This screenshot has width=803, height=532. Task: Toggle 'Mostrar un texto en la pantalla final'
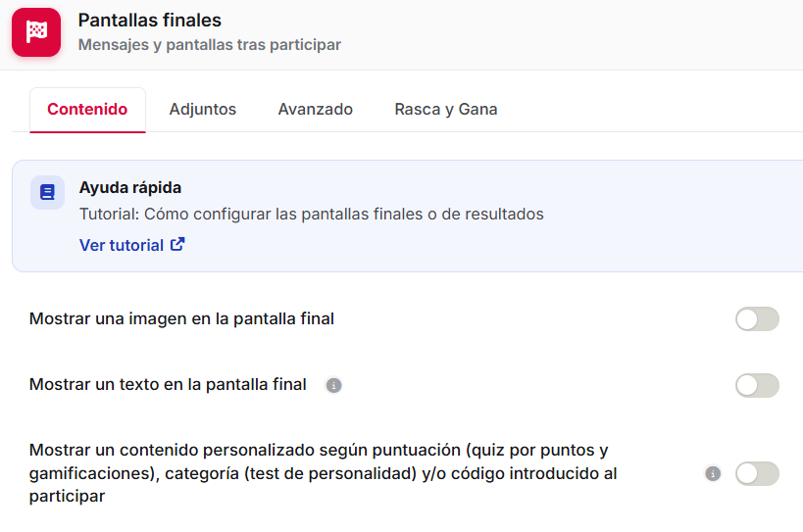(758, 385)
